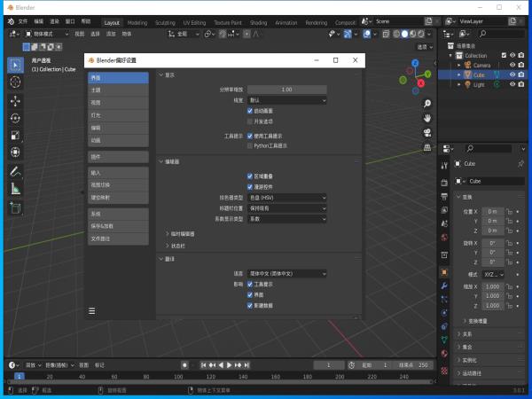Open the preferences hamburger menu icon
This screenshot has width=532, height=399.
tap(91, 311)
